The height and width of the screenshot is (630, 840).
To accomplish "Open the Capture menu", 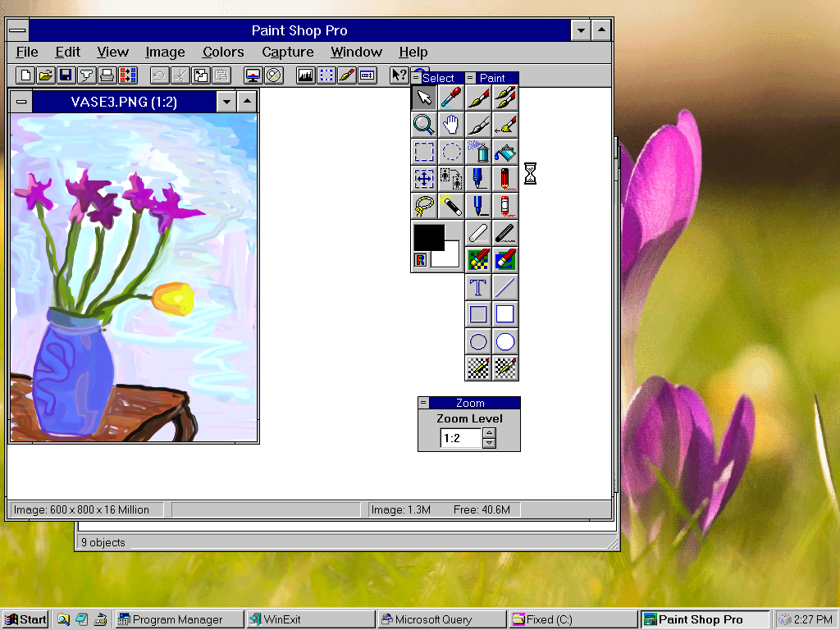I will 288,52.
